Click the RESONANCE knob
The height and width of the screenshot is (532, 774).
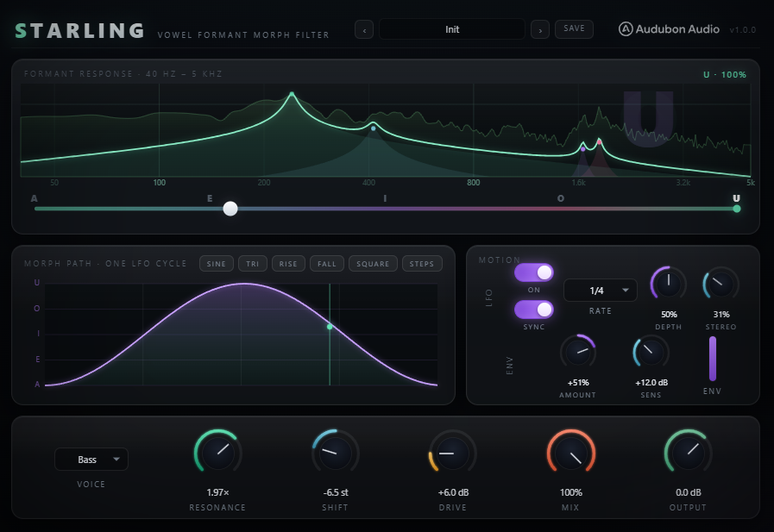[x=217, y=454]
